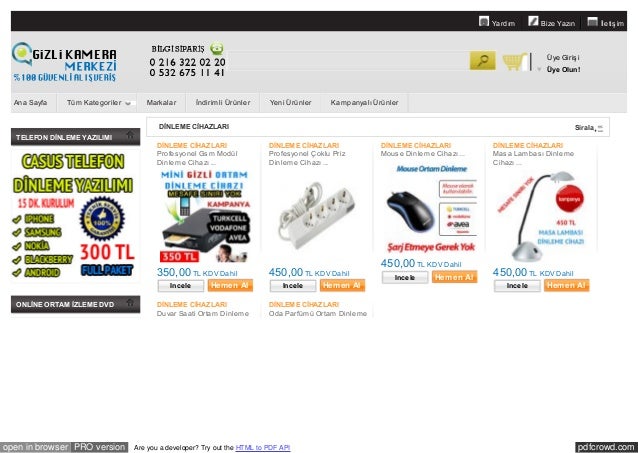Click the İletişim envelope icon

point(592,22)
